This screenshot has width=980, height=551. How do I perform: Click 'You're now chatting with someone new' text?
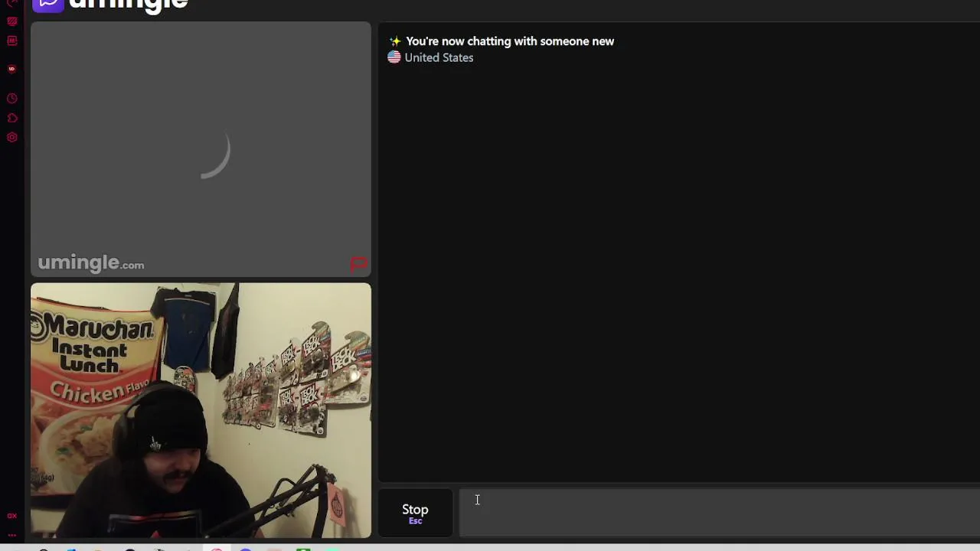pos(510,41)
